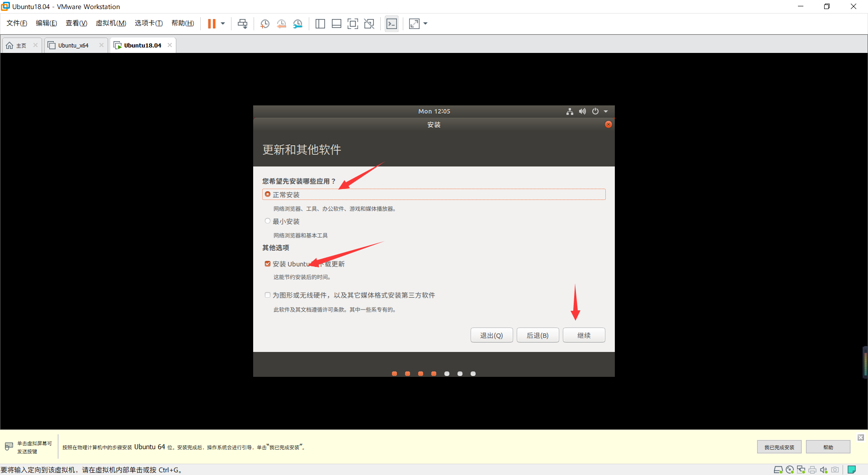This screenshot has height=475, width=868.
Task: Enable third-party software installation checkbox
Action: point(268,295)
